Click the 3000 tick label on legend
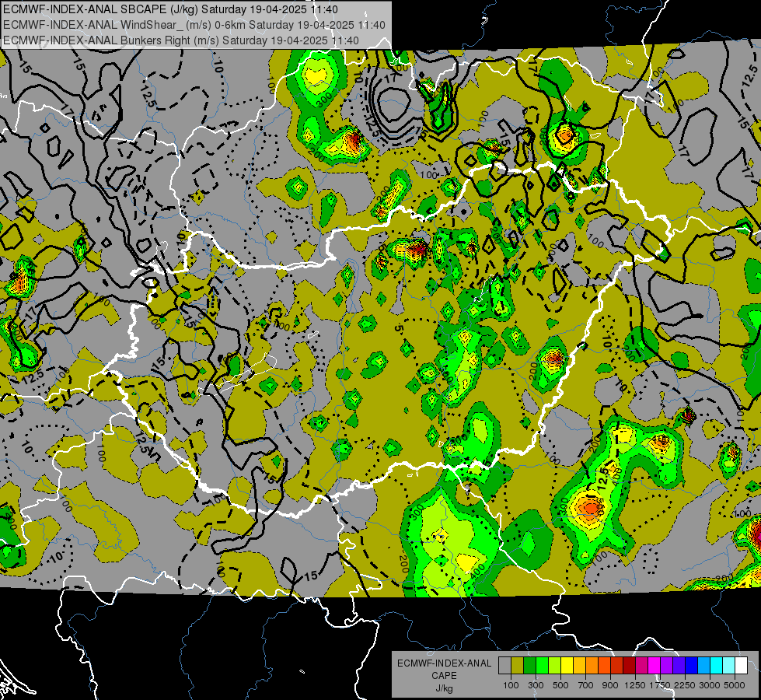 click(x=710, y=685)
